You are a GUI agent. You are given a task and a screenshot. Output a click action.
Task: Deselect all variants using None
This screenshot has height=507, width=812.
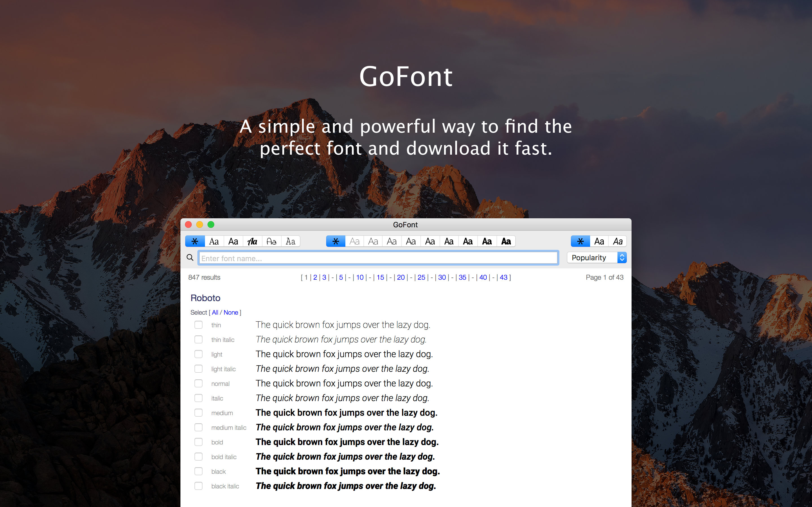click(231, 312)
